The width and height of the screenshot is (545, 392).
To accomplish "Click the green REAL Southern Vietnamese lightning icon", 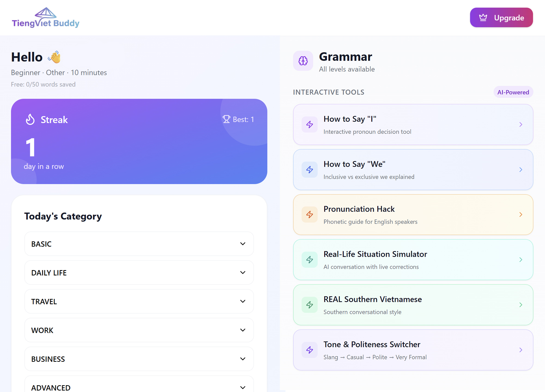I will pos(310,305).
